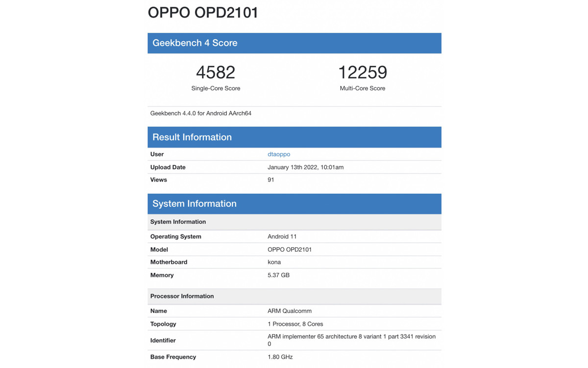The height and width of the screenshot is (368, 588).
Task: Select the ARM implementer 65 identifier text
Action: [352, 340]
